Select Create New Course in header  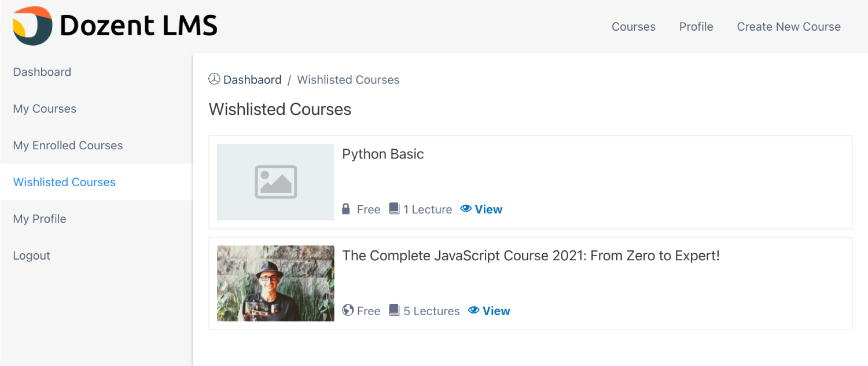tap(789, 27)
